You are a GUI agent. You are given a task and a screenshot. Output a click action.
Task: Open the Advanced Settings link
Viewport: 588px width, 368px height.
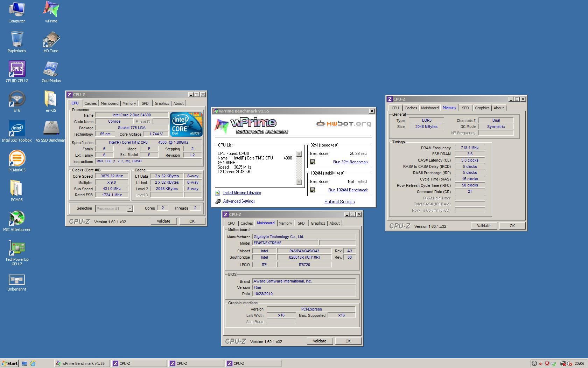(x=239, y=201)
